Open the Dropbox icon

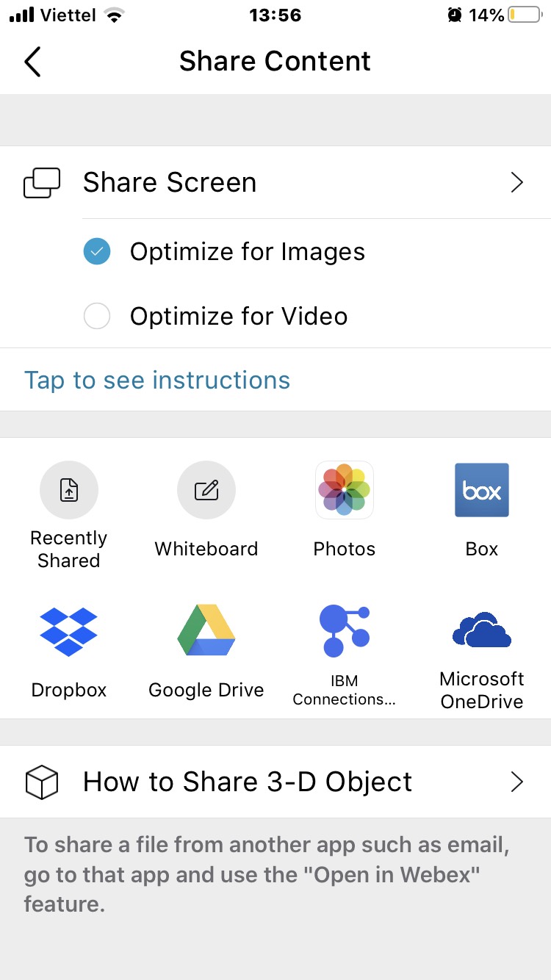(68, 631)
